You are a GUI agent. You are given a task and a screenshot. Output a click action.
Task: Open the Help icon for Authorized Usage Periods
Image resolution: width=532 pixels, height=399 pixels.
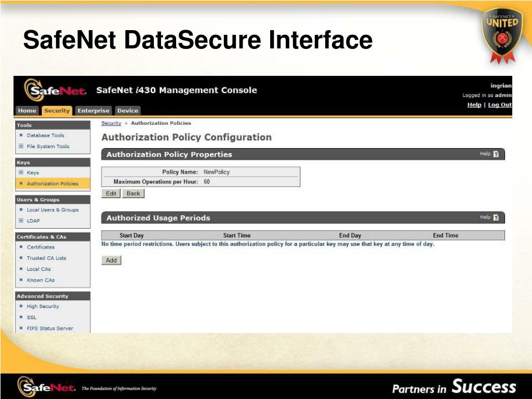496,218
